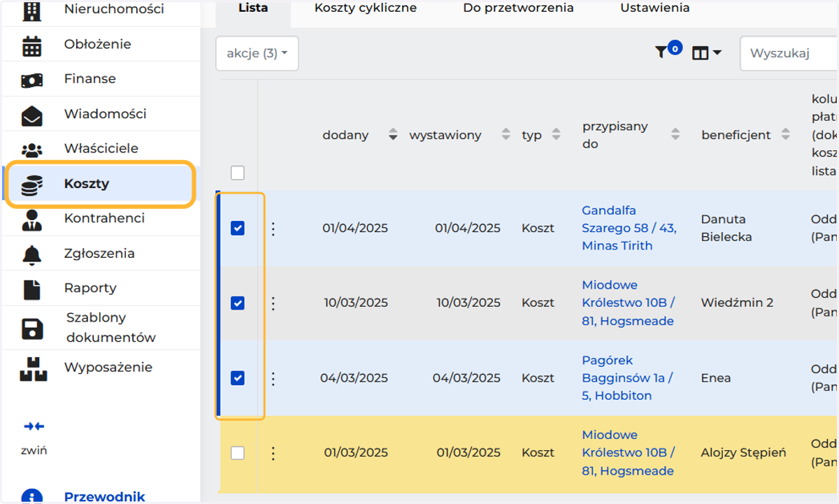Click the Przewodnik info icon

pos(32,496)
